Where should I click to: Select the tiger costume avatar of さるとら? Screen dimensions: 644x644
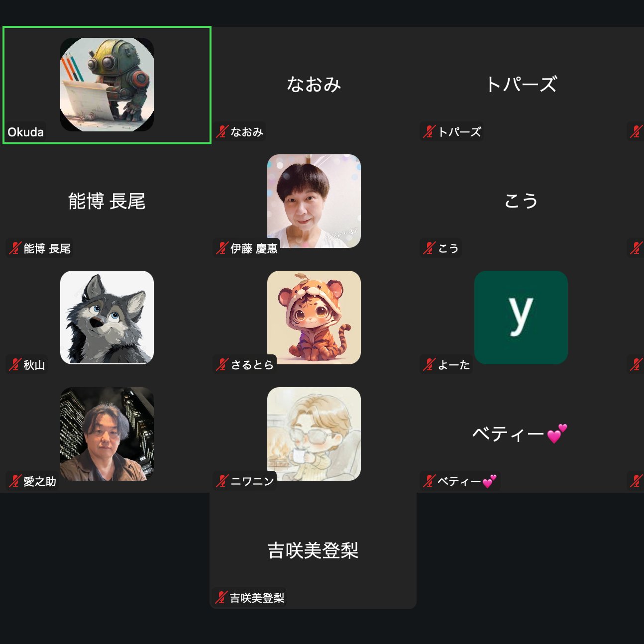pos(314,318)
